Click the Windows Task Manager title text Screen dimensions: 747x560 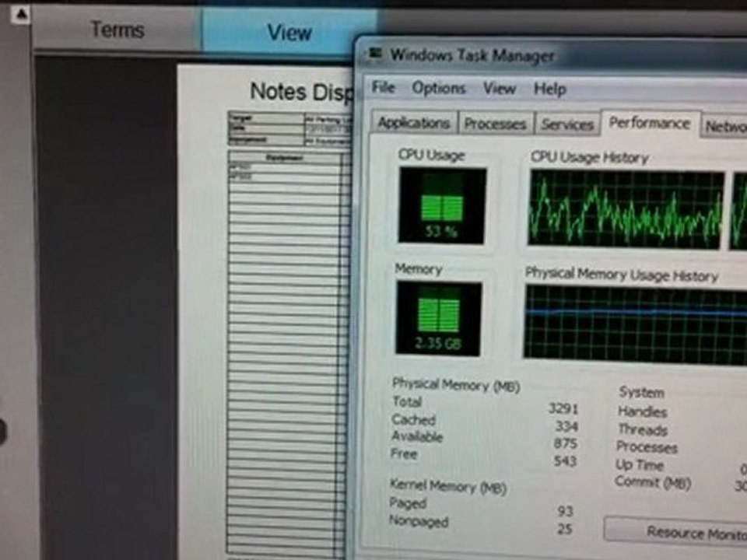(x=472, y=55)
